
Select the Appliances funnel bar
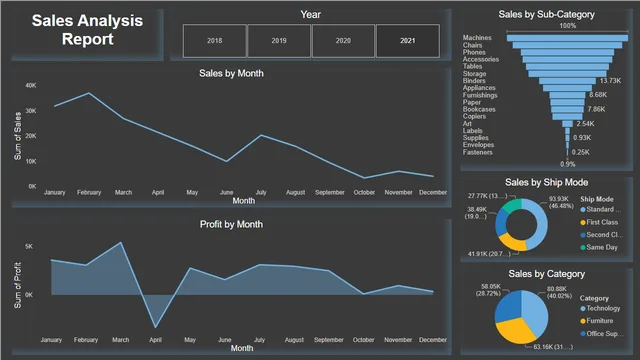tap(567, 88)
